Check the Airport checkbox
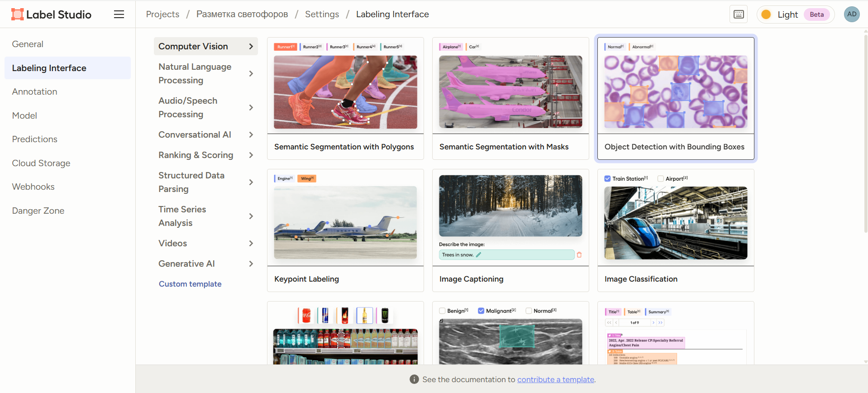Screen dimensions: 868x393 click(661, 179)
